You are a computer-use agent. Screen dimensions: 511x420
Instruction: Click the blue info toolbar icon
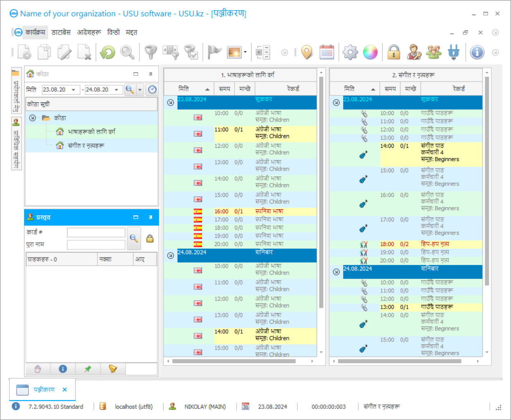477,52
